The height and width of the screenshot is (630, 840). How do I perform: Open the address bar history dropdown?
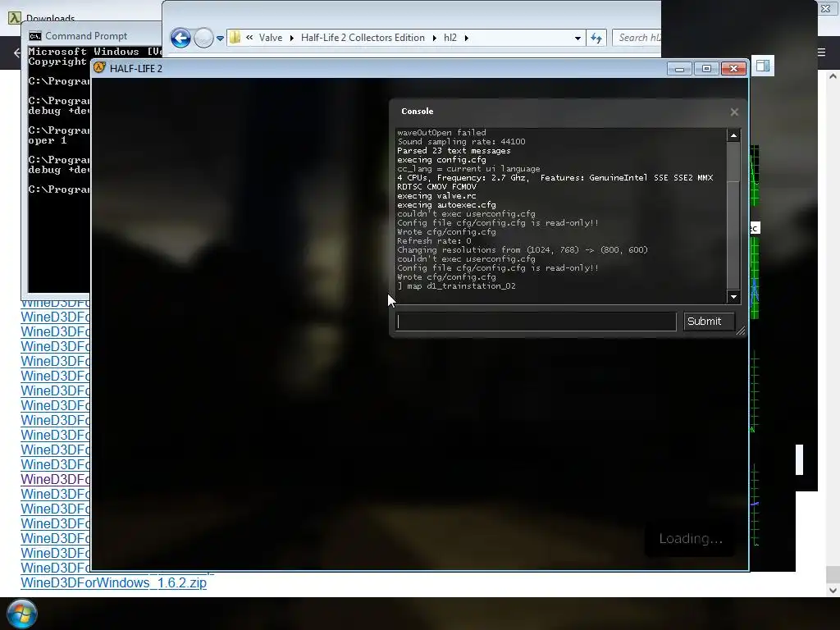point(577,38)
